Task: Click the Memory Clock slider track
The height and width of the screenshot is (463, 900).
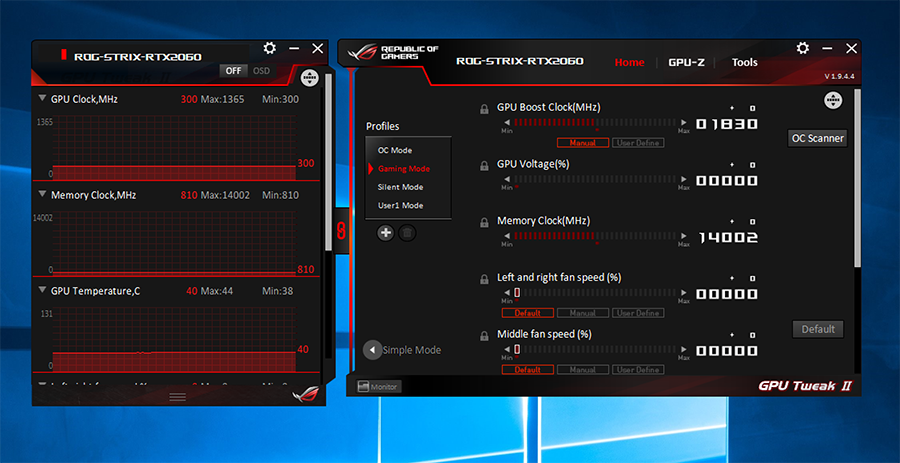Action: coord(595,236)
